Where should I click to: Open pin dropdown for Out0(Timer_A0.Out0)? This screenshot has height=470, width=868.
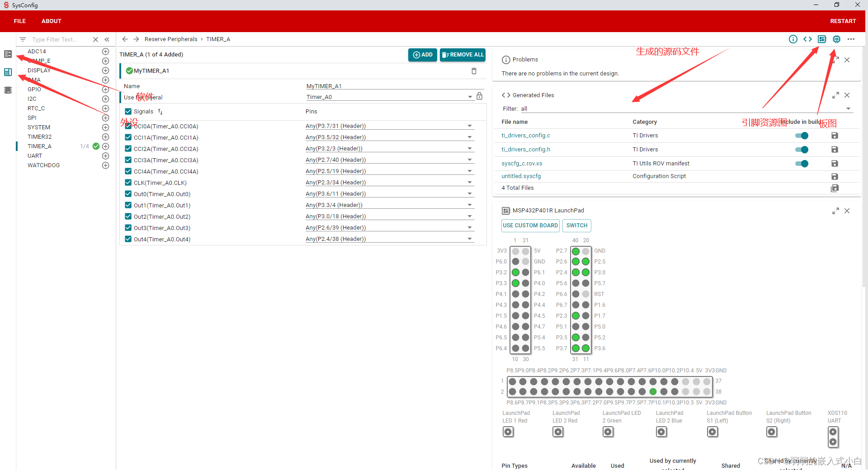[x=469, y=193]
